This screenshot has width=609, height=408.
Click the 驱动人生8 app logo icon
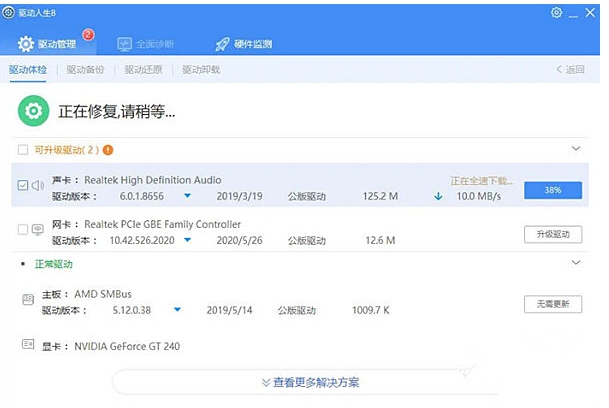[8, 12]
